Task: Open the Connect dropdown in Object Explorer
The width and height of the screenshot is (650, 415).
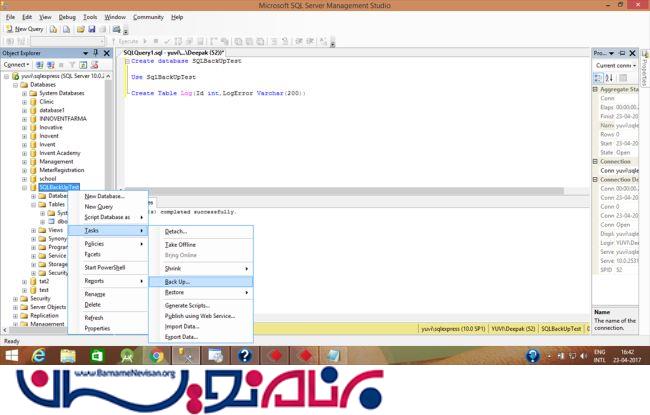Action: click(16, 64)
